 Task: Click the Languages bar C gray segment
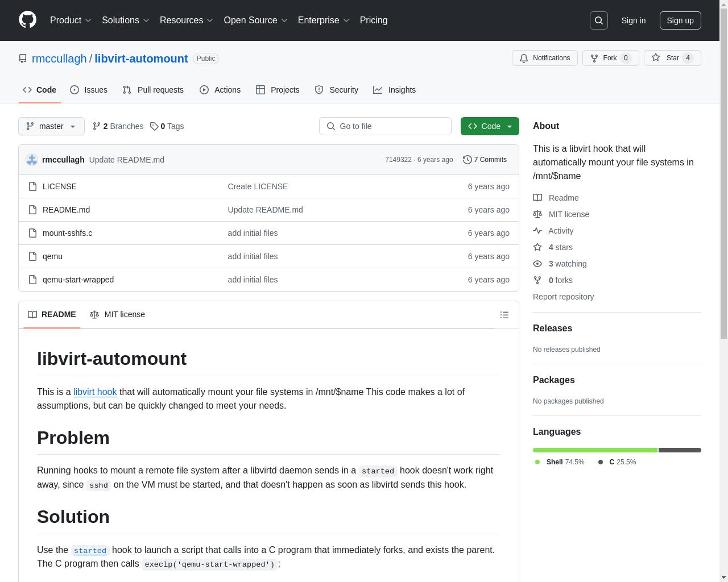point(680,450)
